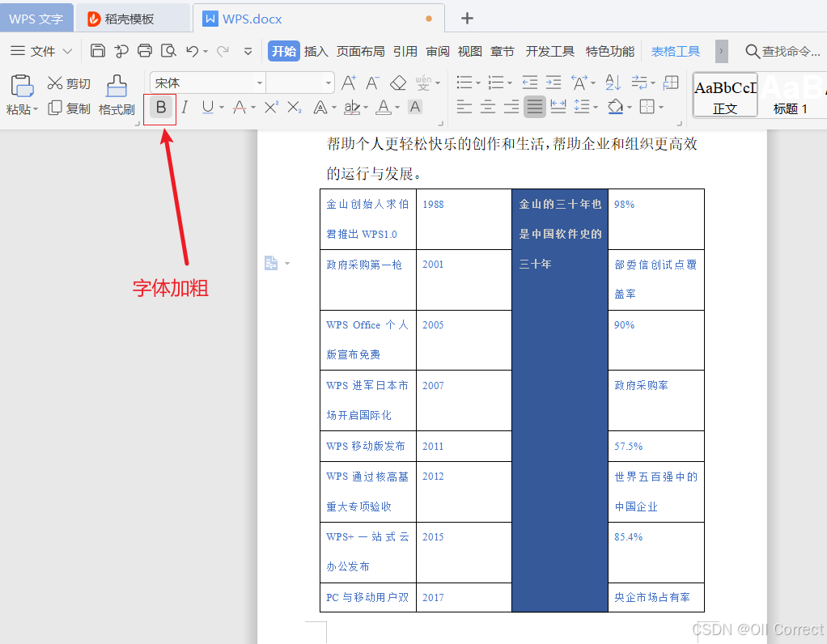Click the Export to PDF icon
827x644 pixels.
121,51
